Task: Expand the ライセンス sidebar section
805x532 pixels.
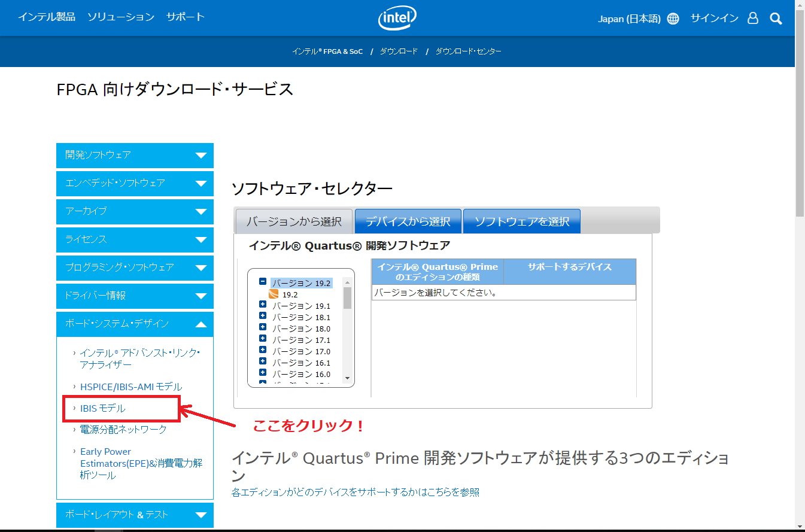Action: (x=135, y=239)
